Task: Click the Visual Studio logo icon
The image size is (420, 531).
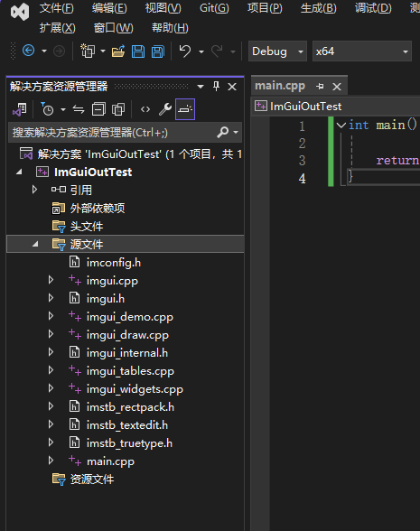Action: (x=20, y=13)
